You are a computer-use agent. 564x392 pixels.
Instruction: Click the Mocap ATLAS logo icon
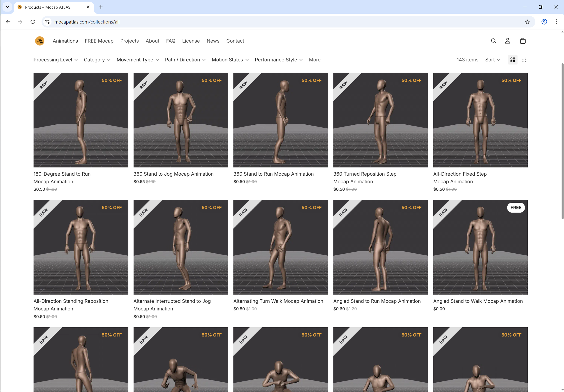click(39, 41)
